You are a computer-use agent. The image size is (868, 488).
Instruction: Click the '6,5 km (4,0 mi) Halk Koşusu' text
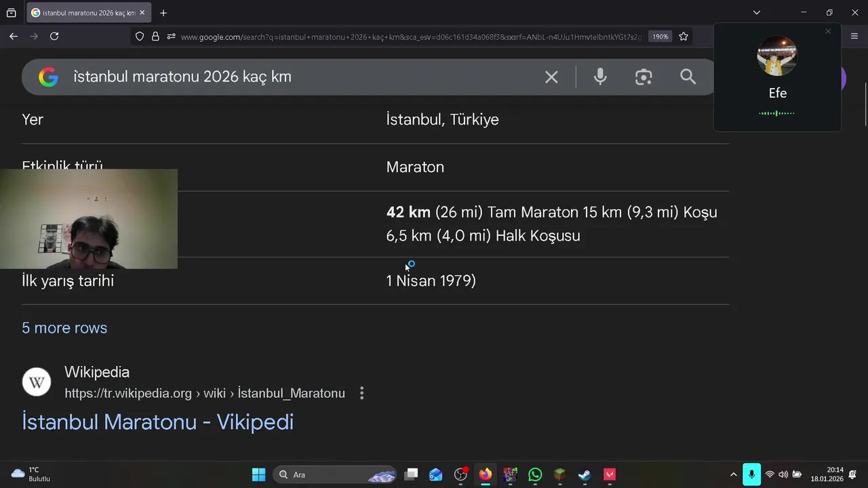pos(483,236)
